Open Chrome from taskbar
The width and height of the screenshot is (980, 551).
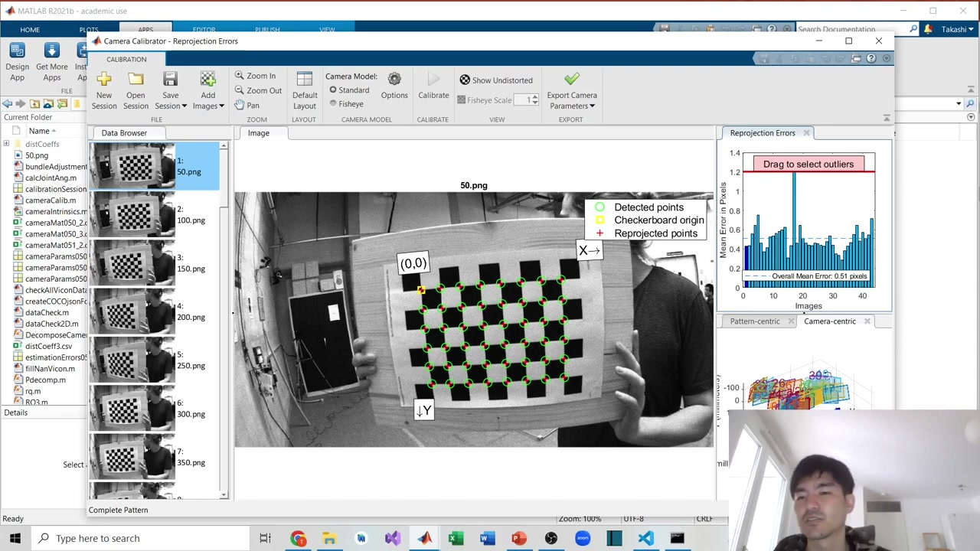point(298,538)
